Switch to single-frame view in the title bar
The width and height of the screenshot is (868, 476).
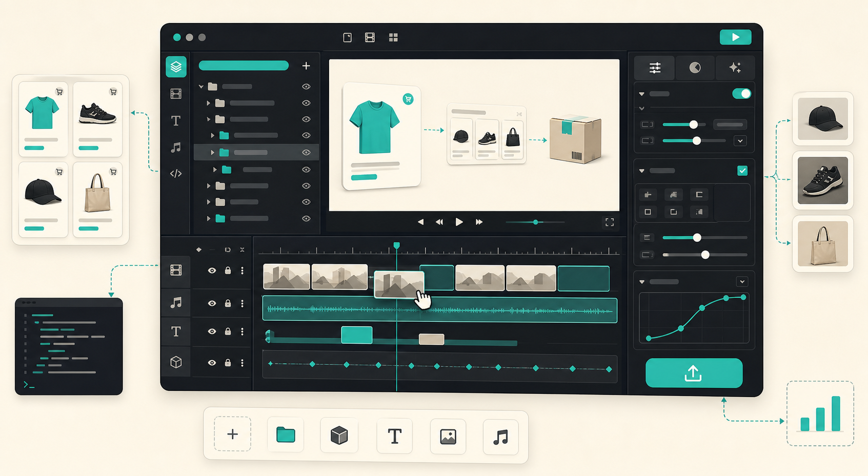[347, 37]
